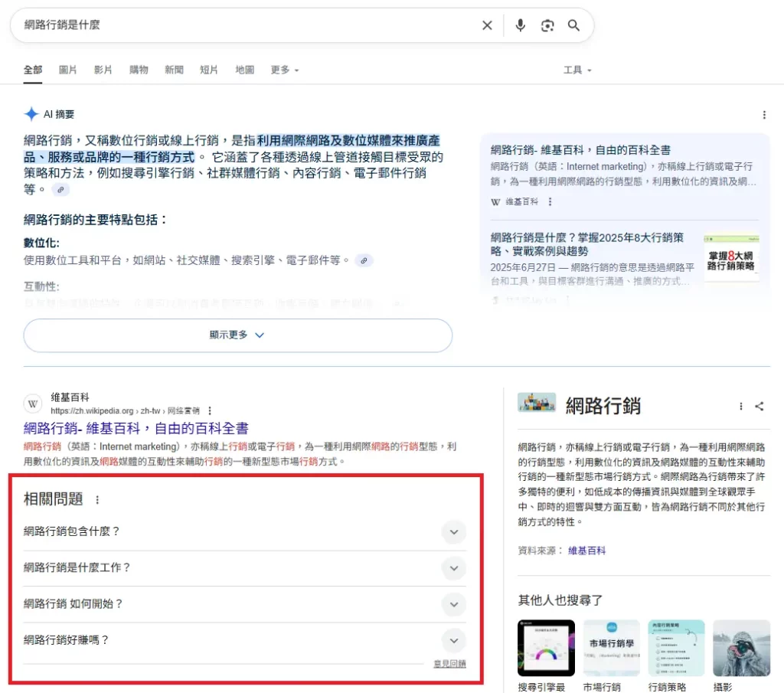Click the 數位化: subheading
Screen dimensions: 784x693
point(41,243)
